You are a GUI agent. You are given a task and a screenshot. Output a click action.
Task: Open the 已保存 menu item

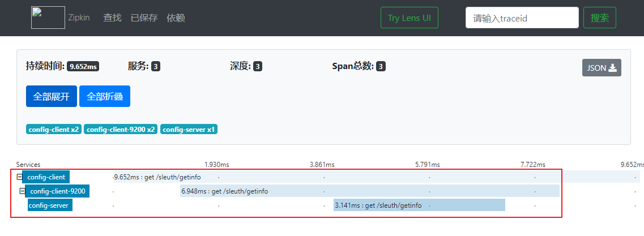(x=144, y=18)
